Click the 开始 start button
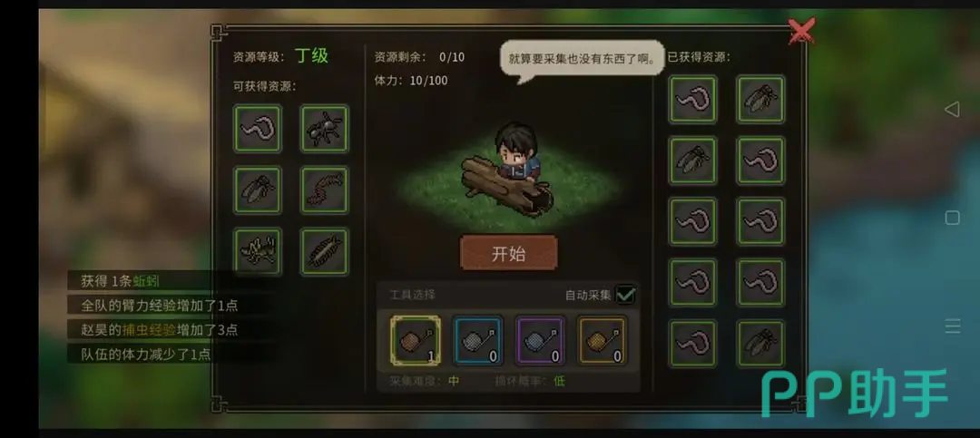Image resolution: width=980 pixels, height=438 pixels. tap(508, 253)
